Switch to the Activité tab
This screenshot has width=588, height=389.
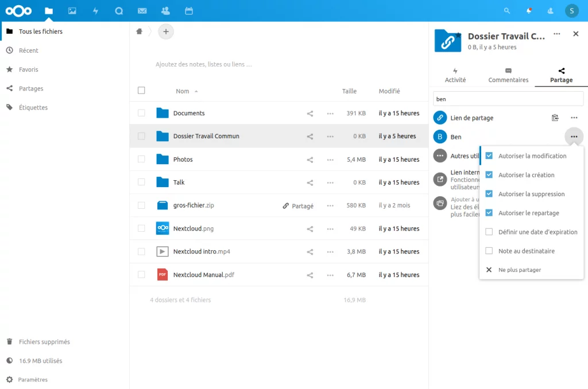tap(455, 75)
